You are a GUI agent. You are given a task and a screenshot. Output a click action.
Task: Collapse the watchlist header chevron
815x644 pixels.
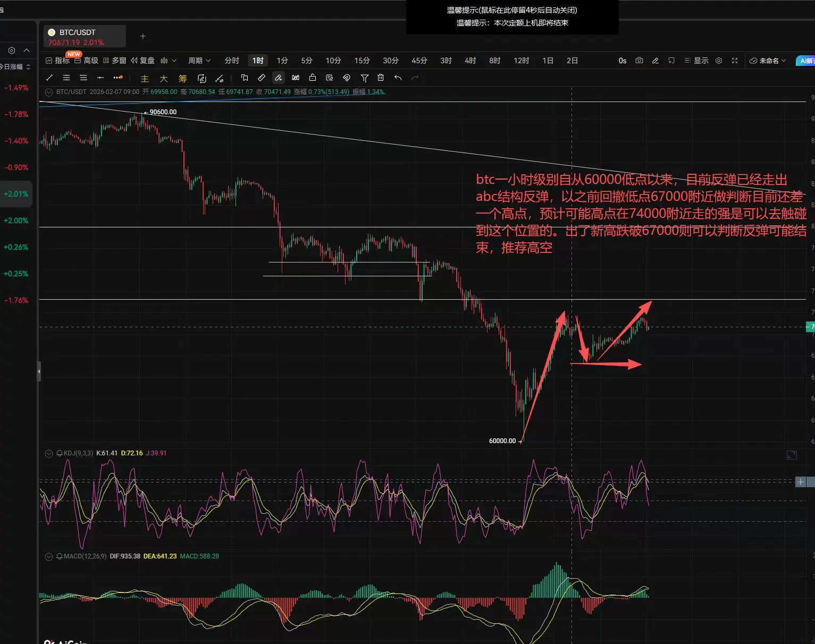(x=27, y=50)
